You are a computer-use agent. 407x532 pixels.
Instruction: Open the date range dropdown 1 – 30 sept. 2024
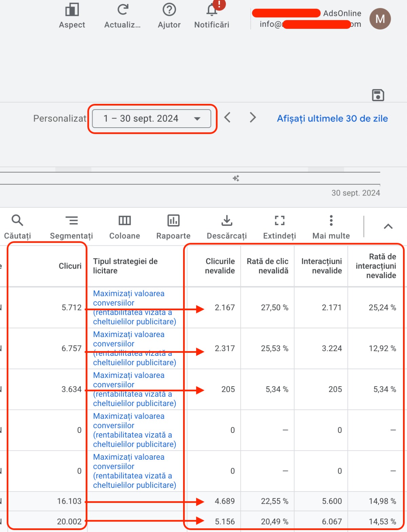tap(152, 118)
